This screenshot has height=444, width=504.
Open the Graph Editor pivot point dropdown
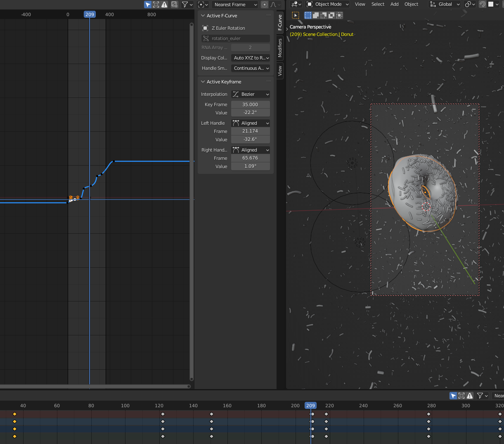203,5
